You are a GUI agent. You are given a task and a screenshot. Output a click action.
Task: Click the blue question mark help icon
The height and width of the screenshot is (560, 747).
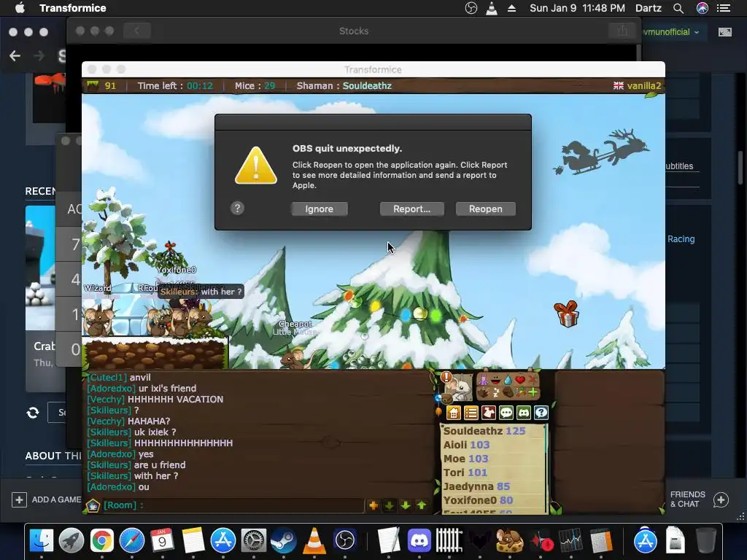541,413
